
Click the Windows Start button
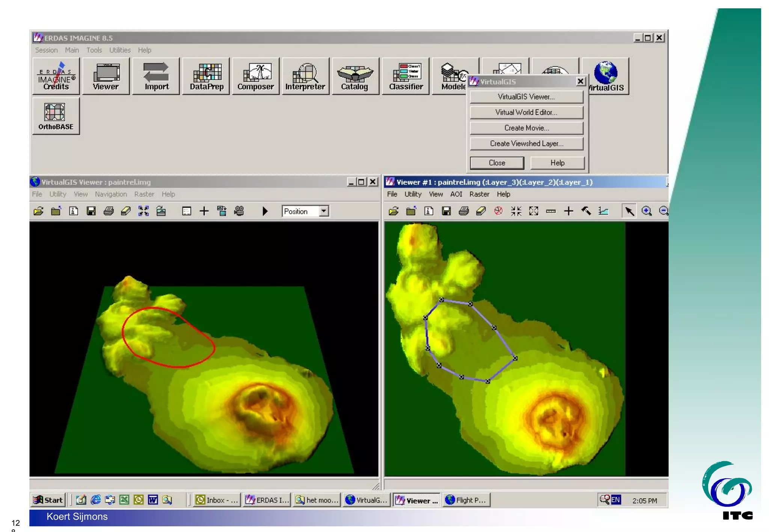coord(48,500)
